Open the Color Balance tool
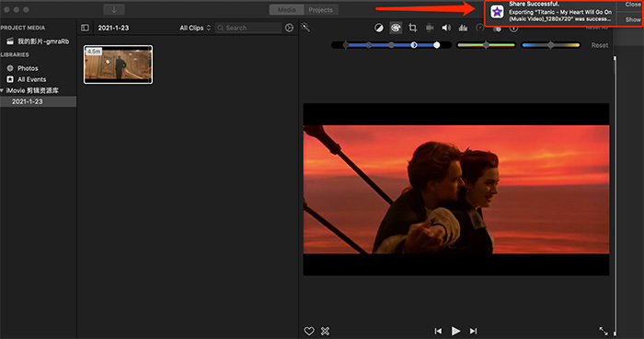This screenshot has height=339, width=644. (379, 28)
